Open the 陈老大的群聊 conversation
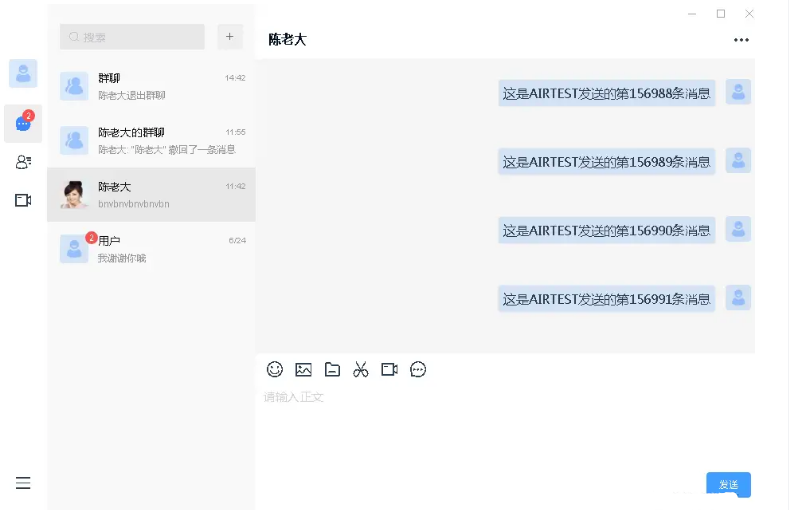This screenshot has width=789, height=510. tap(151, 140)
